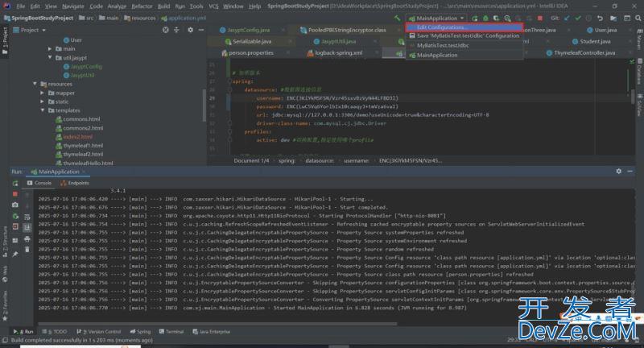Open person.properties editor tab
The width and height of the screenshot is (644, 348).
click(251, 53)
